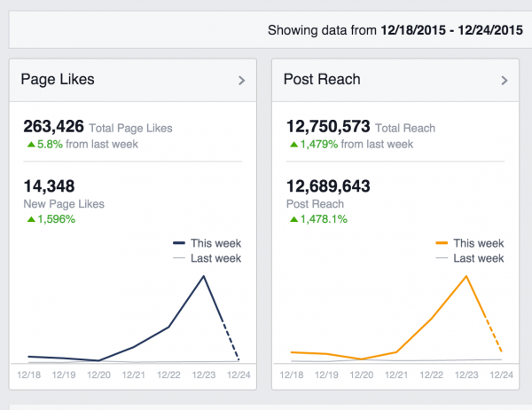Click the orange Post Reach chart peak
This screenshot has width=532, height=410.
point(466,276)
